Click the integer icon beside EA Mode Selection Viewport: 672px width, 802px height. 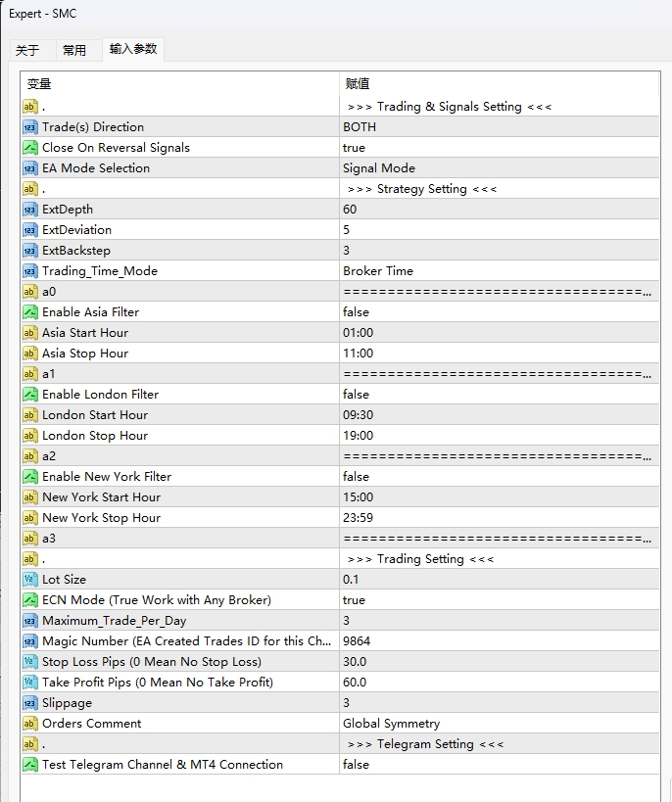tap(30, 168)
